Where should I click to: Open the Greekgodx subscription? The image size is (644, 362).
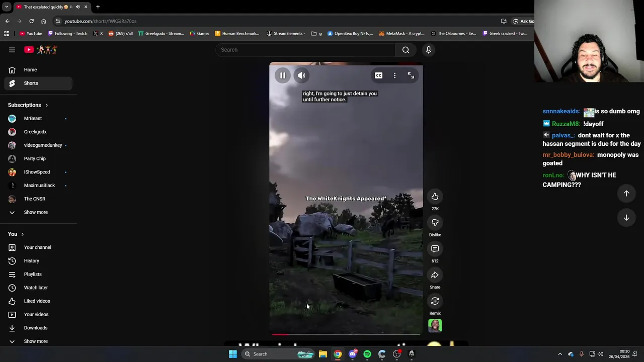38,132
